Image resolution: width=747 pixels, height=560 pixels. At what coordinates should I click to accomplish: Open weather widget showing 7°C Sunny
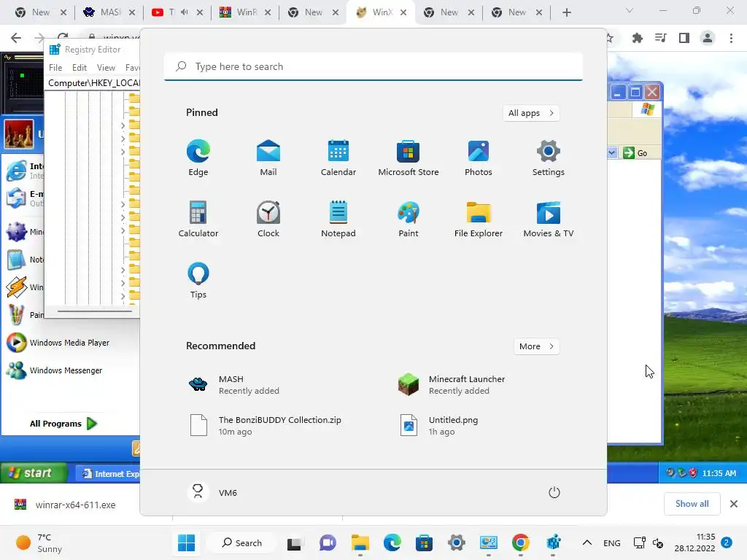point(40,542)
